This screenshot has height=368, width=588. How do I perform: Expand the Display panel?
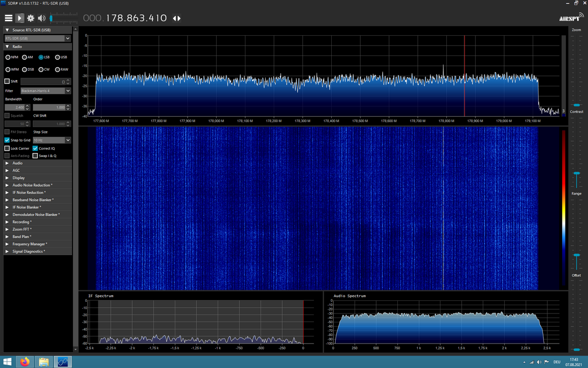tap(38, 178)
